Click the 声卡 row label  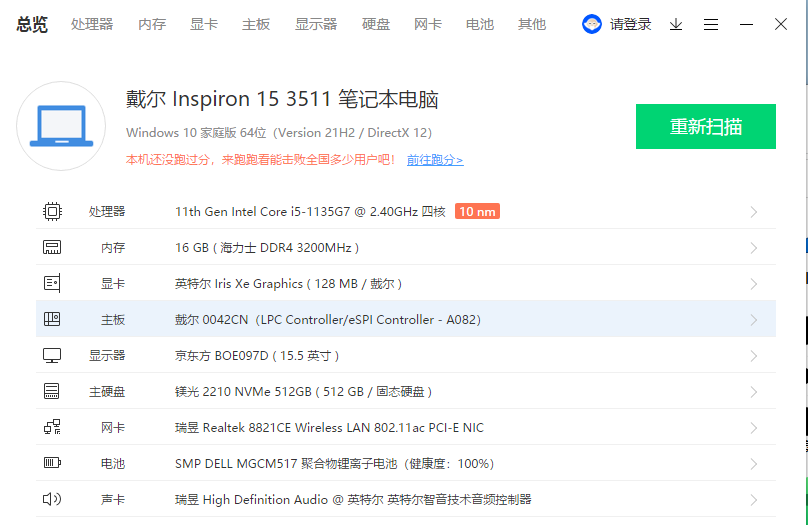113,499
